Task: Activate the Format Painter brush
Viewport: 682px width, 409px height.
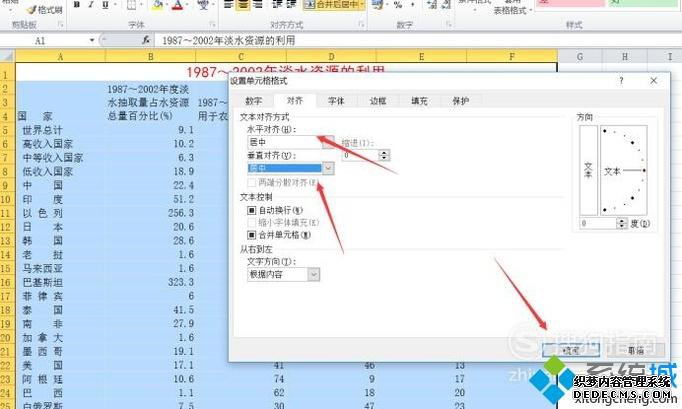Action: (44, 9)
